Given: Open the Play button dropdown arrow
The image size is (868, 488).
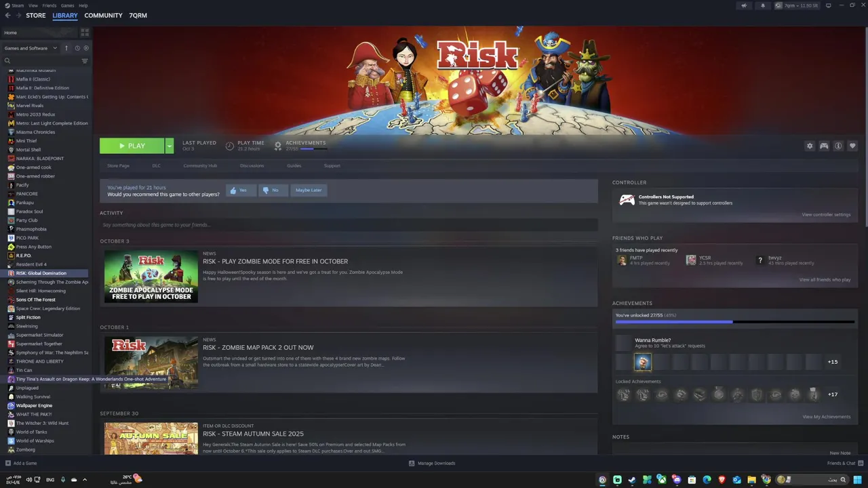Looking at the screenshot, I should point(170,146).
